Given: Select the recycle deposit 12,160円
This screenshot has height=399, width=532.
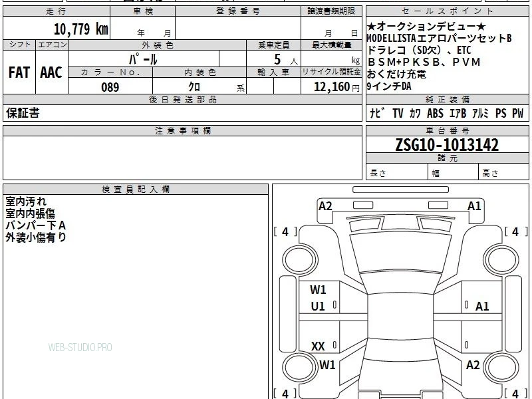Looking at the screenshot, I should tap(336, 87).
